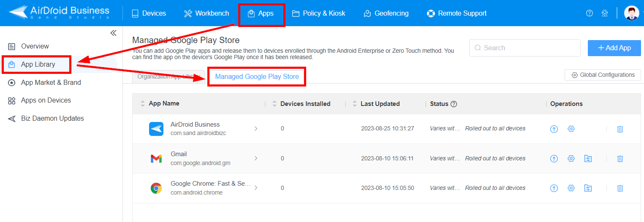Open Remote Support

point(457,13)
